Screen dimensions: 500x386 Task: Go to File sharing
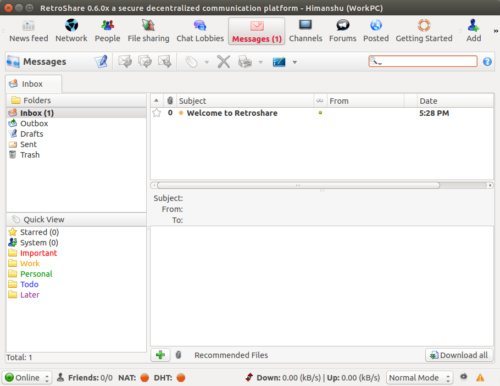click(x=148, y=31)
